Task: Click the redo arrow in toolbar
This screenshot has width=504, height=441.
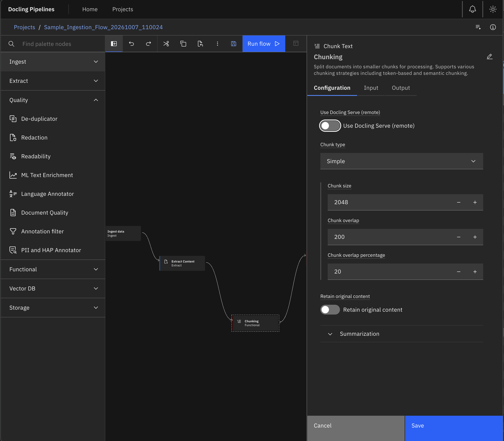Action: point(149,44)
